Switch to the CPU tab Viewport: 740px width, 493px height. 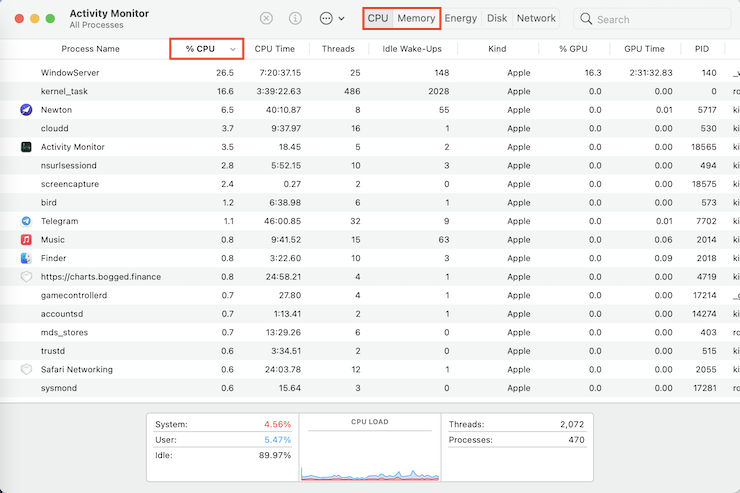point(378,18)
